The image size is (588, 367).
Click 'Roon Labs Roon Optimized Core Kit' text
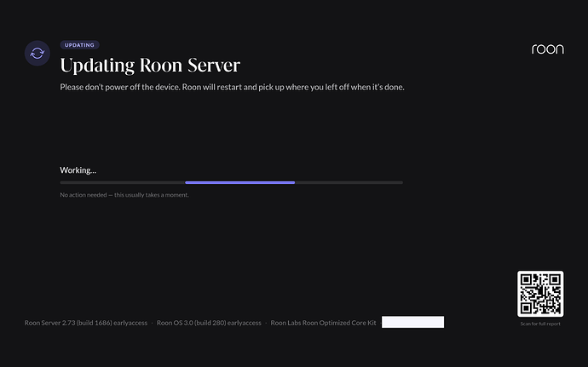323,323
